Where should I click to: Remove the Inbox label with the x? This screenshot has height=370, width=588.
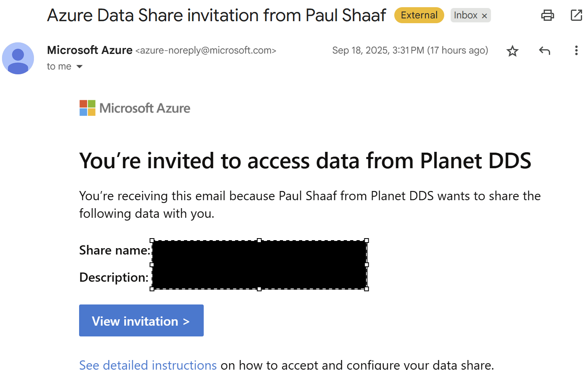(x=485, y=16)
